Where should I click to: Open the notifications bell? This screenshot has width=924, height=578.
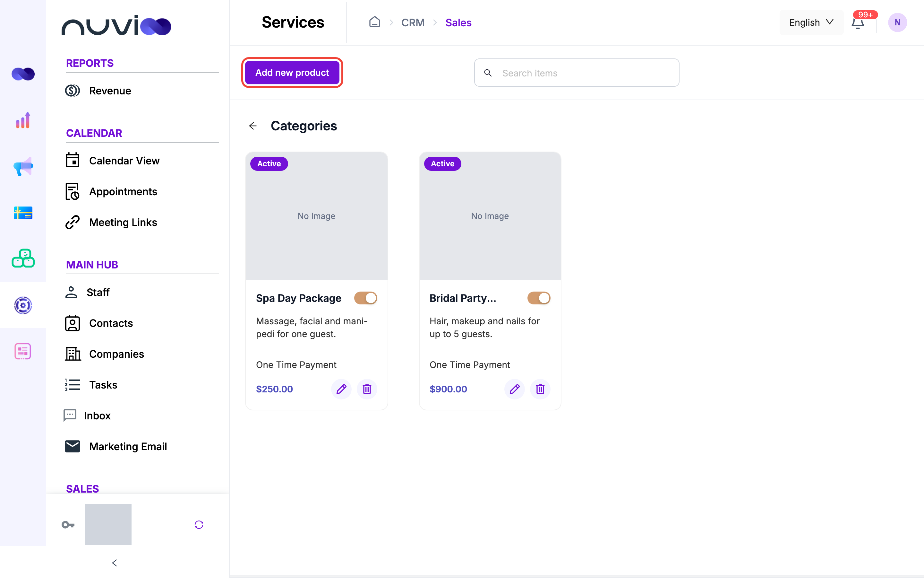click(858, 23)
